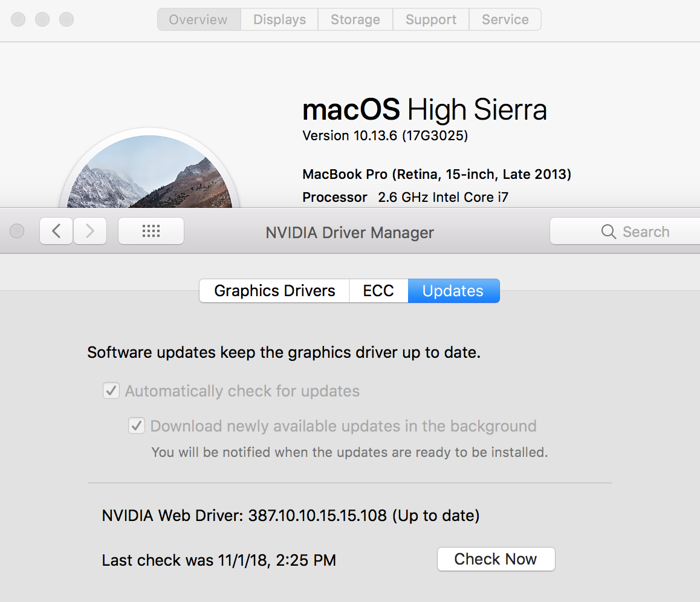Go back with the left chevron button
The height and width of the screenshot is (602, 700).
[56, 231]
